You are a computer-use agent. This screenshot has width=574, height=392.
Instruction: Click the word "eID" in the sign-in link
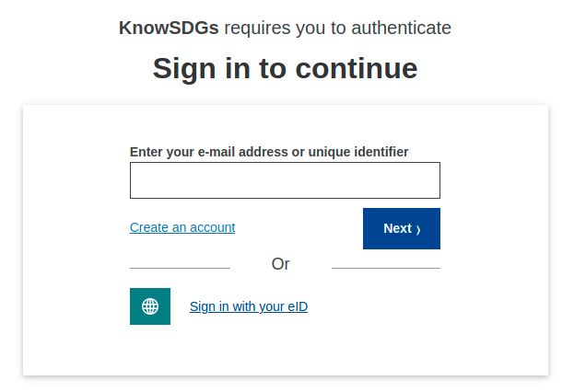click(x=297, y=307)
